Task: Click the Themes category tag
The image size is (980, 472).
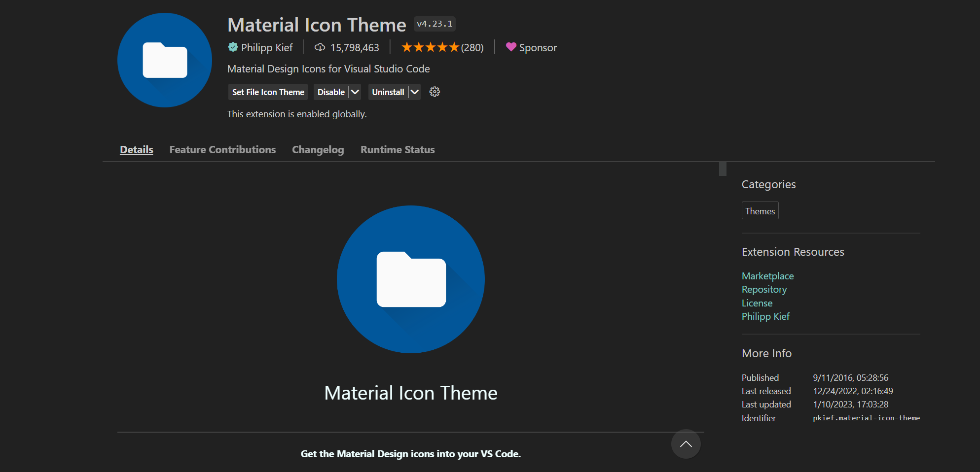Action: pos(760,211)
